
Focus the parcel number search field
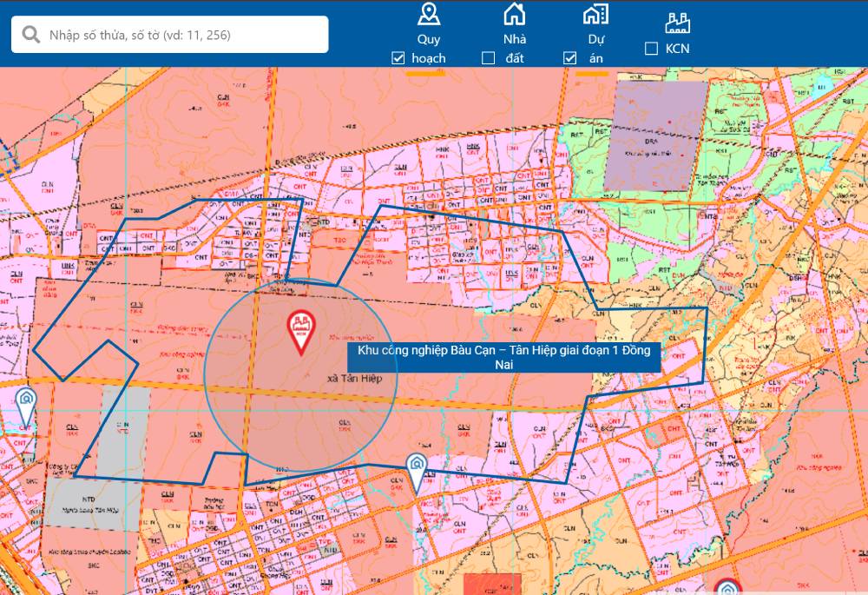182,35
